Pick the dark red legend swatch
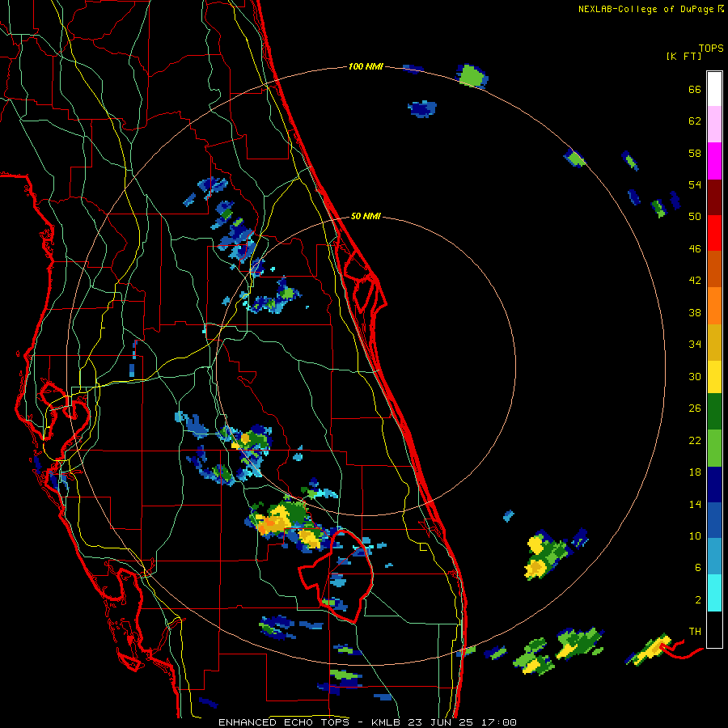The width and height of the screenshot is (728, 728). click(x=714, y=197)
